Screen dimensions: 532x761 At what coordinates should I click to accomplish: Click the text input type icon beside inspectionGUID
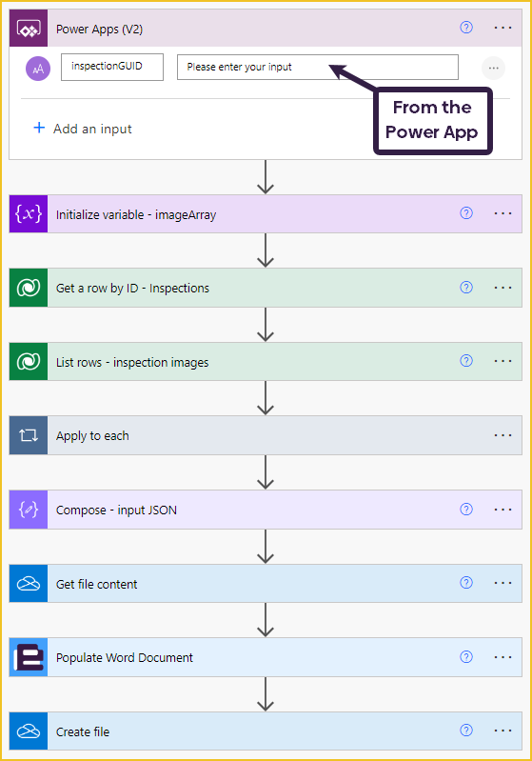coord(38,69)
